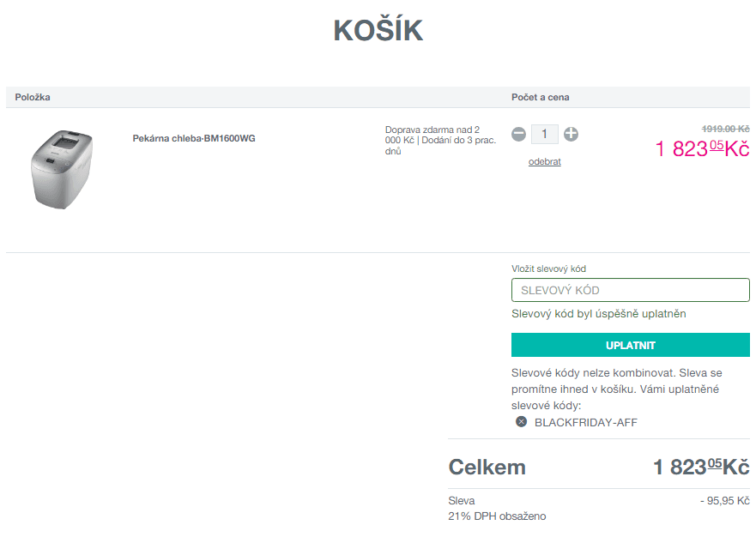
Task: Click the Slevový kód byl úspěšně uplatněn message
Action: click(600, 314)
